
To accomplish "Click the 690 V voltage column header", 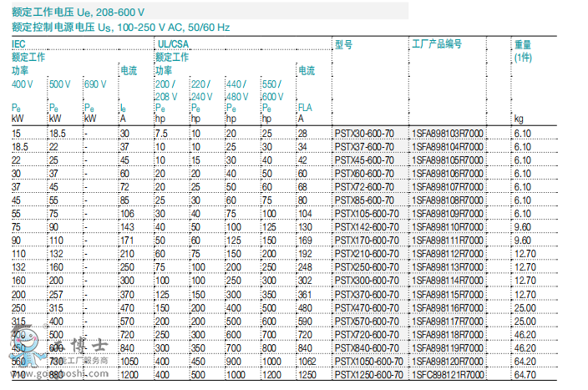I will [95, 84].
